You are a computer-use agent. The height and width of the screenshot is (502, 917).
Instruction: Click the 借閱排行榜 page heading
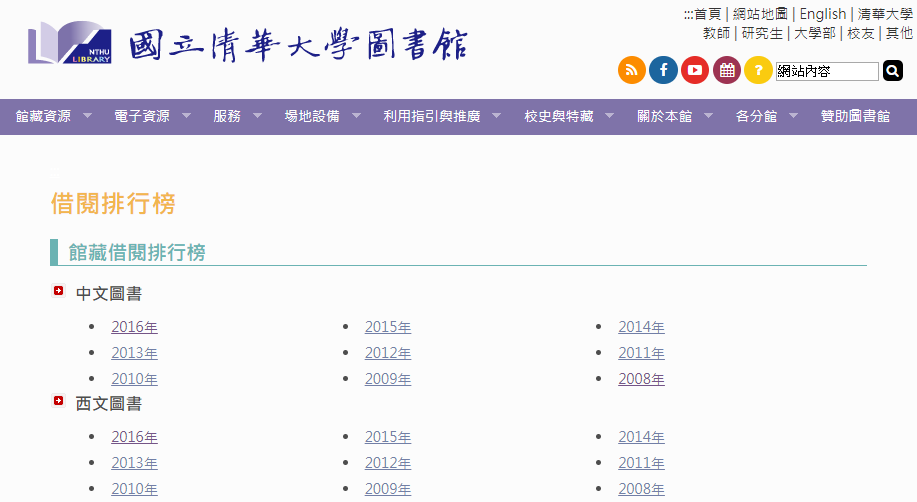[113, 204]
